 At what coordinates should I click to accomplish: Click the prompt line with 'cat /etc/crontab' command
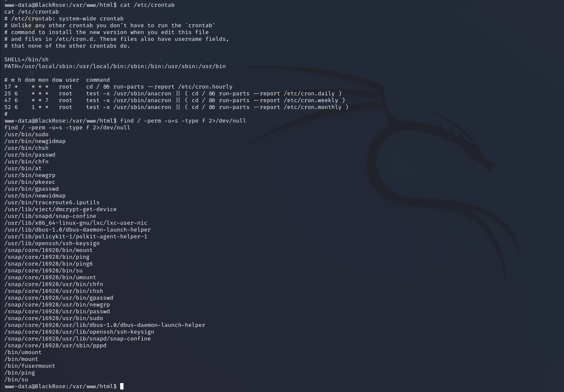89,5
